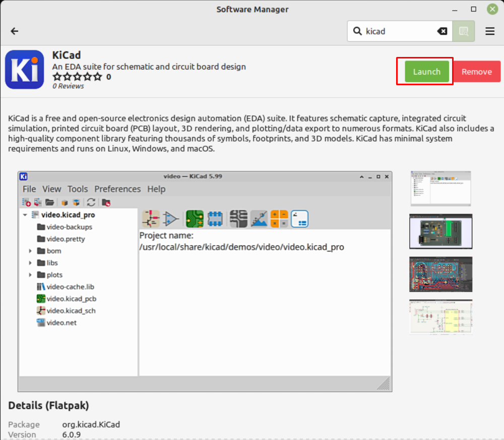
Task: Click the five-star rating row
Action: click(x=77, y=77)
